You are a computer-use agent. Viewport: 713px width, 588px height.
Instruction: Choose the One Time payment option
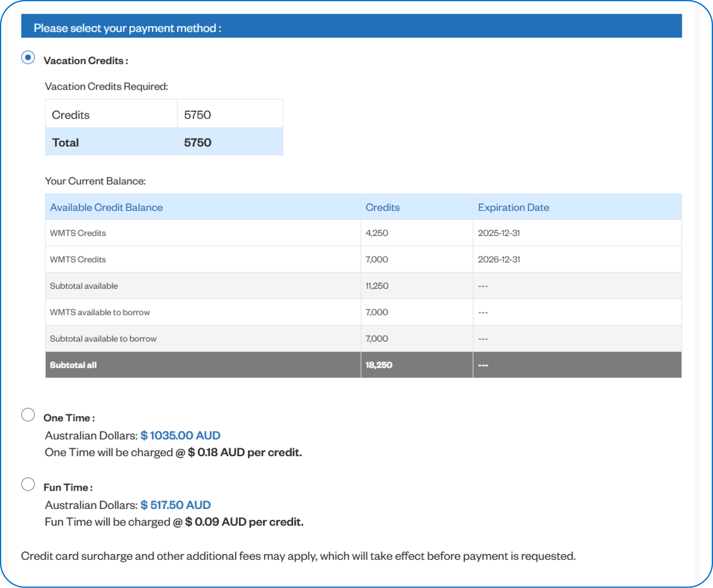(27, 415)
